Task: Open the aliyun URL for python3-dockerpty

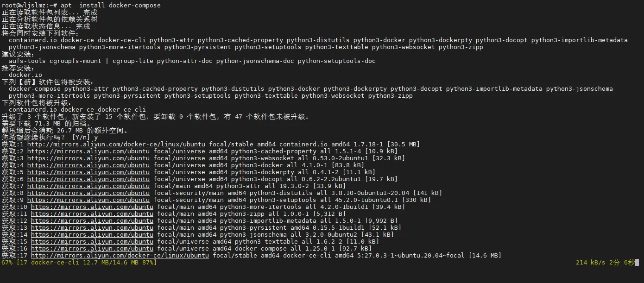Action: [88, 172]
